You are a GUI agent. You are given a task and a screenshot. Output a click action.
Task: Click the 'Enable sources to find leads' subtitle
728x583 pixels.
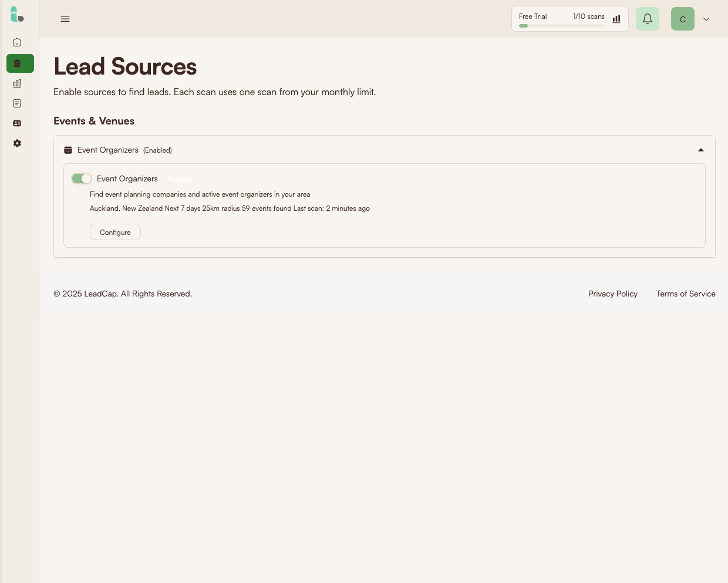(x=215, y=92)
